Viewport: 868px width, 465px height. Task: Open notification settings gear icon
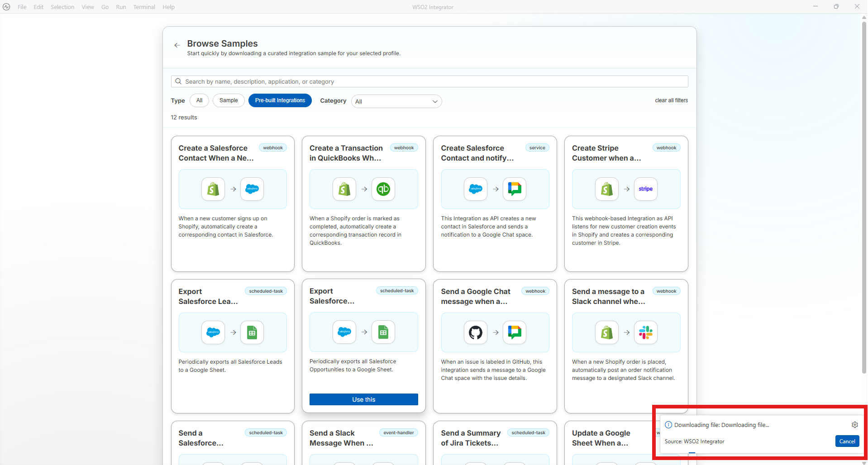click(855, 425)
